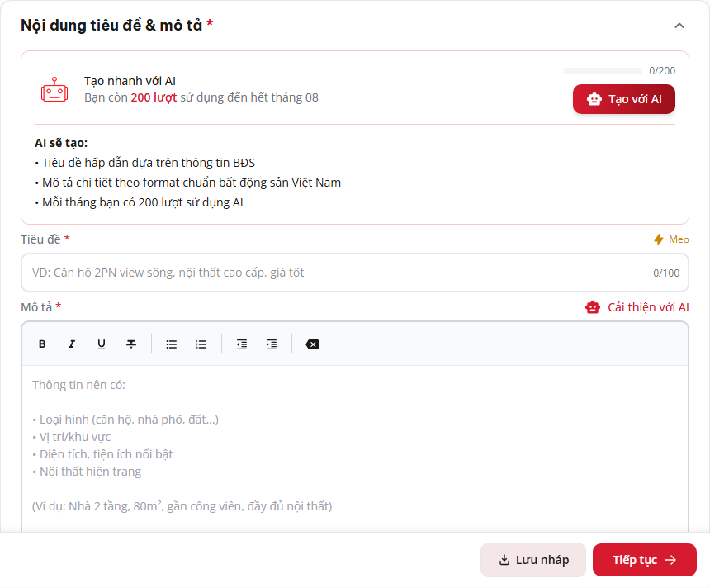Click the "Tạo nhanh với AI" heading
The height and width of the screenshot is (588, 710).
(130, 81)
